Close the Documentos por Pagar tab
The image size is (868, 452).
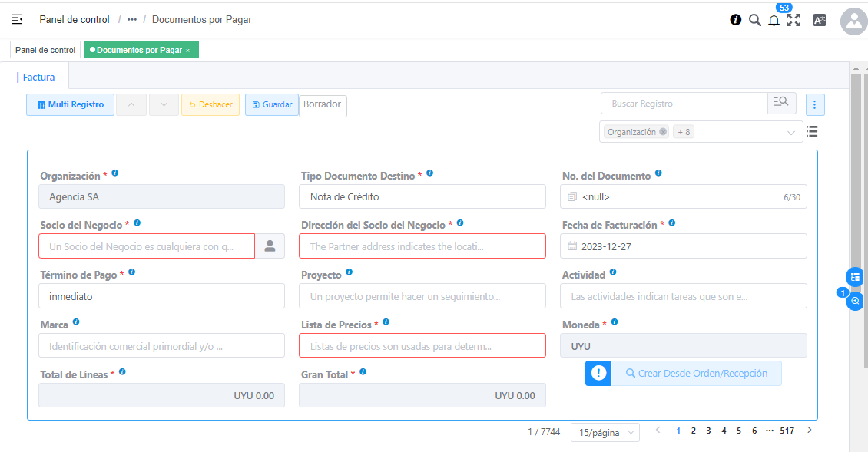(187, 51)
